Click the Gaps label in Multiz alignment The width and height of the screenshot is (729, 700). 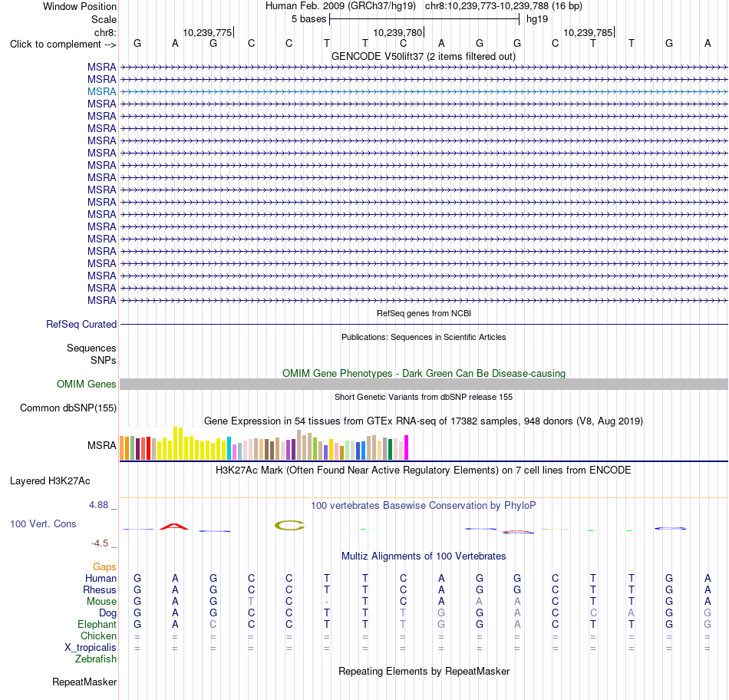104,566
